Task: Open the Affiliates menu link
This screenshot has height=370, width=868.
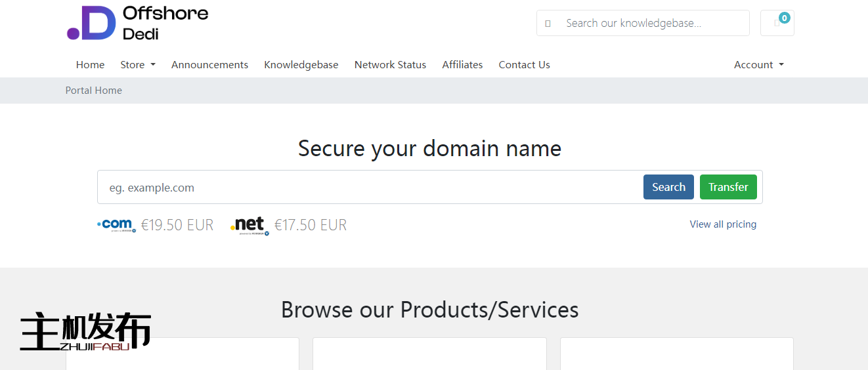Action: (462, 65)
